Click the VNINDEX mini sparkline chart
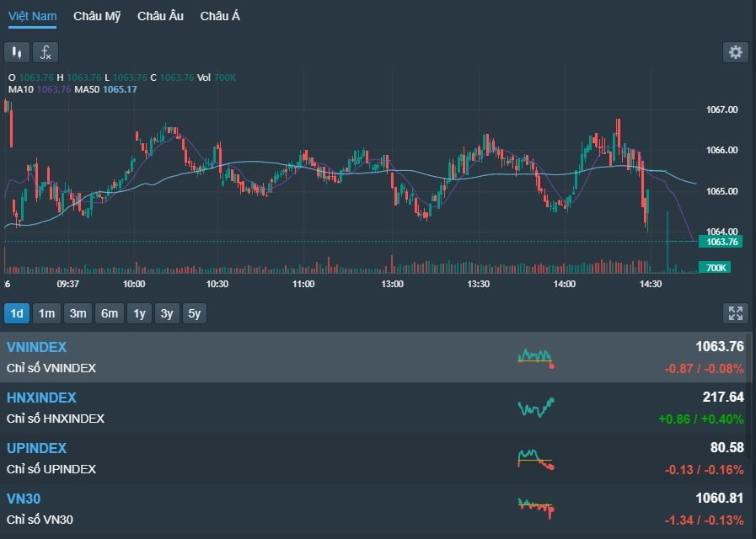The image size is (756, 539). [x=536, y=358]
